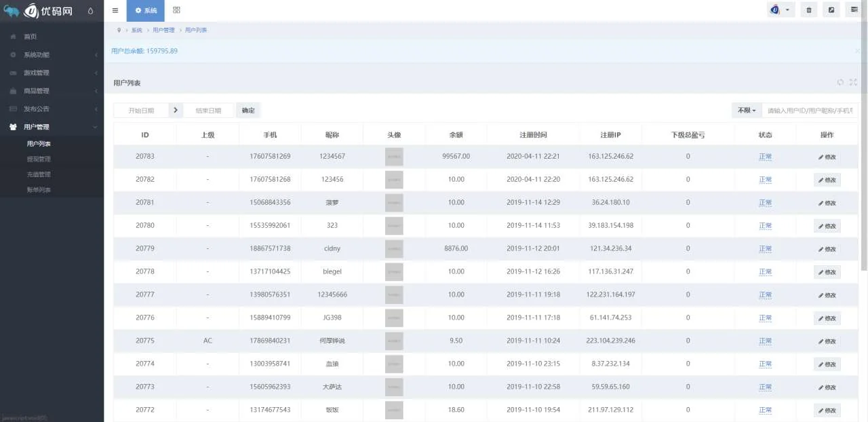Open the 不限 filter dropdown
The height and width of the screenshot is (422, 868).
(746, 110)
